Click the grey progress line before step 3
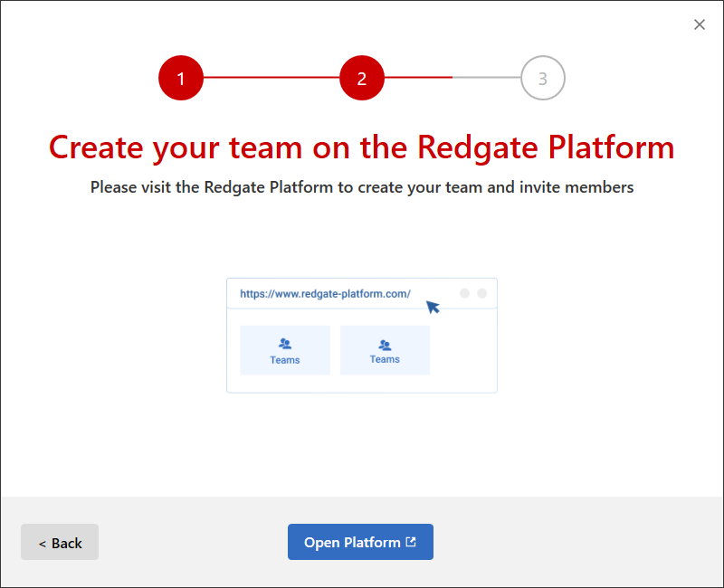Image resolution: width=724 pixels, height=588 pixels. click(487, 78)
